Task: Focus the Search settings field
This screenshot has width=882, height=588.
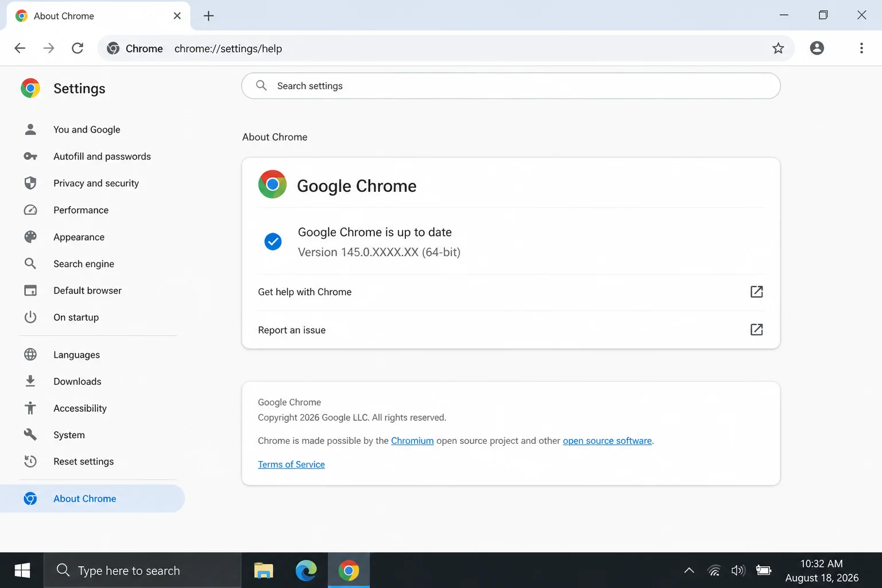Action: pyautogui.click(x=510, y=86)
